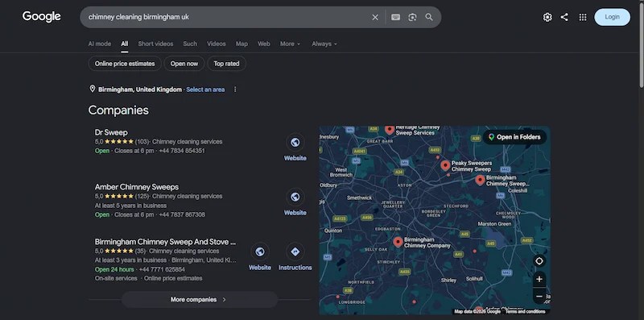Open in Folders map button
644x320 pixels.
click(x=514, y=137)
